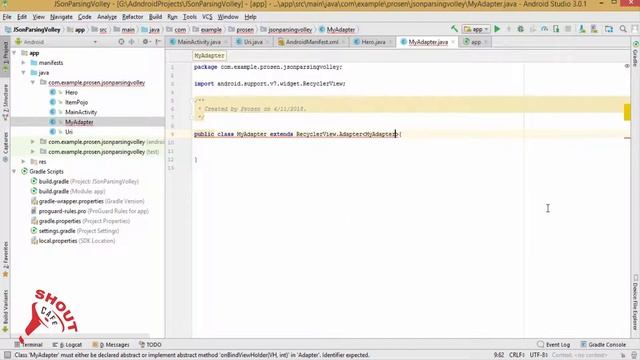Click the yellow warning stripe in right gutter
This screenshot has width=640, height=360.
[x=627, y=112]
